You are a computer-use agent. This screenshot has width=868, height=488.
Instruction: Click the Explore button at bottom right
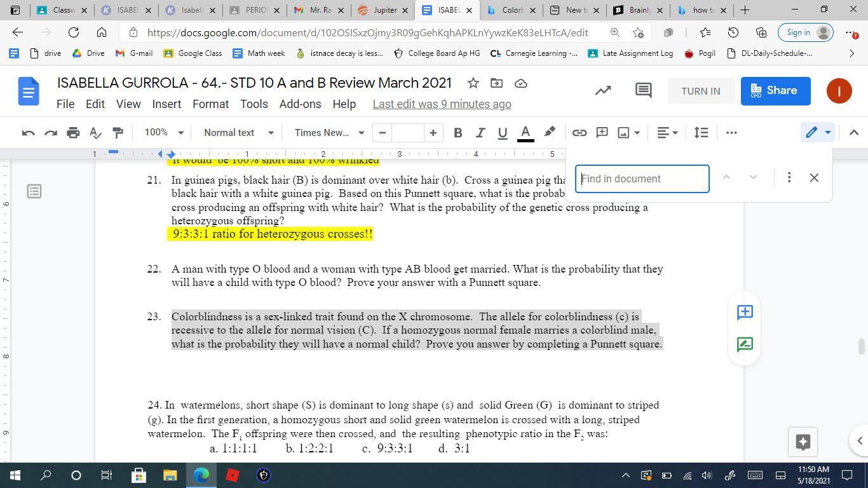coord(803,442)
